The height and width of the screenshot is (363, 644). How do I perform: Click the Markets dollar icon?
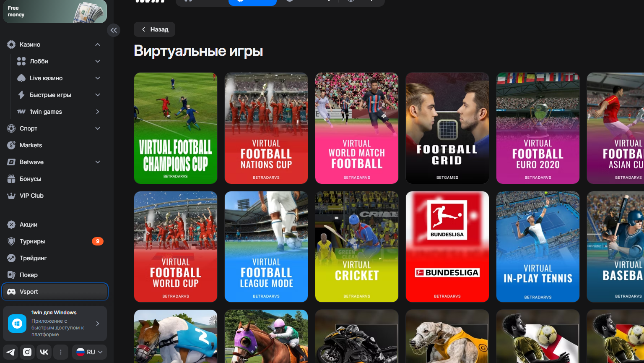click(11, 145)
